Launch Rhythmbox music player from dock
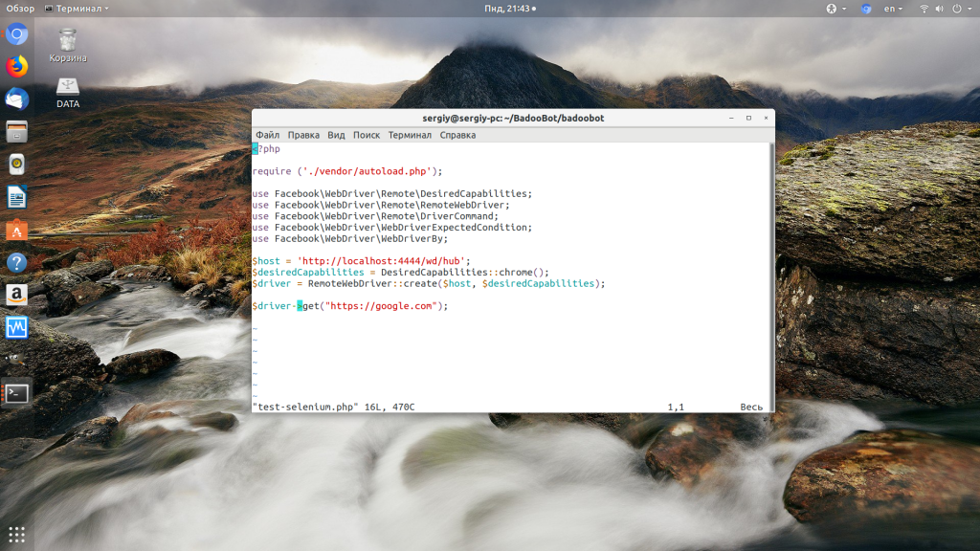Viewport: 980px width, 551px height. click(x=16, y=165)
